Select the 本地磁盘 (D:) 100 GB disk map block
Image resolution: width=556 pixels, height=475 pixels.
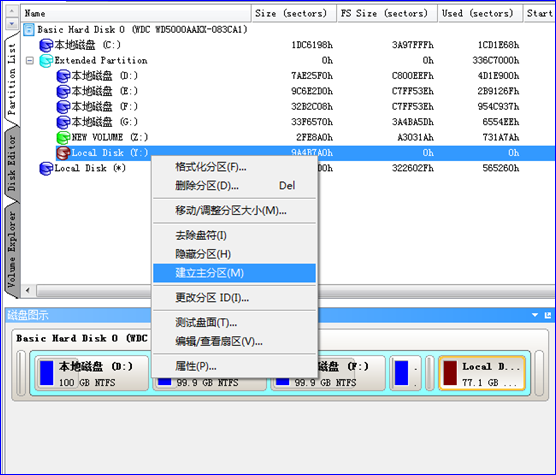[x=92, y=373]
